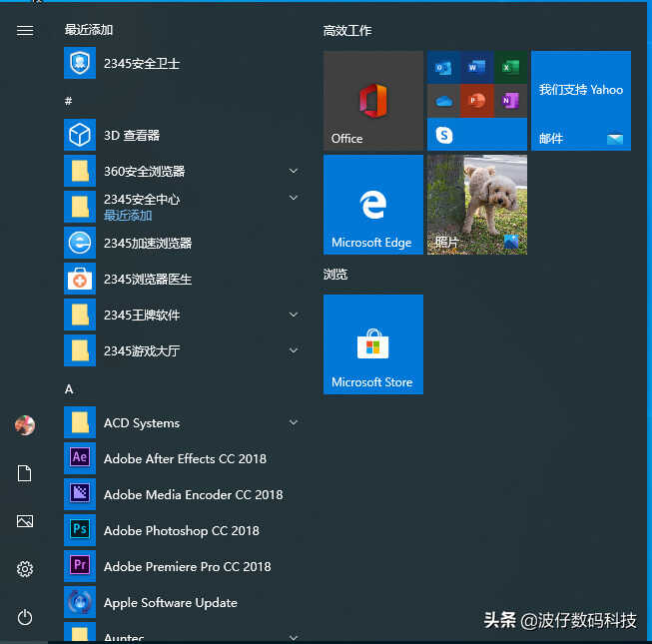Screen dimensions: 652x644
Task: Launch the Premiere Pro Pr icon
Action: pyautogui.click(x=80, y=566)
